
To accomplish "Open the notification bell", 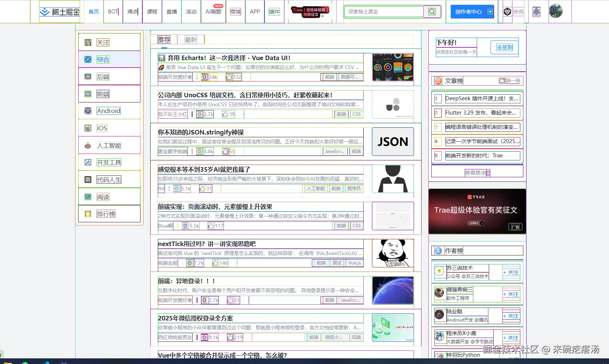I will pos(536,12).
